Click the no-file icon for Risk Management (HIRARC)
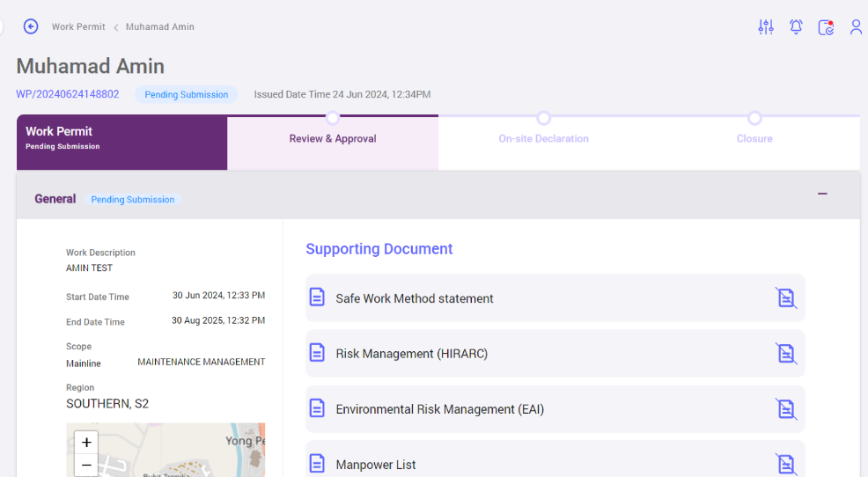 point(785,353)
